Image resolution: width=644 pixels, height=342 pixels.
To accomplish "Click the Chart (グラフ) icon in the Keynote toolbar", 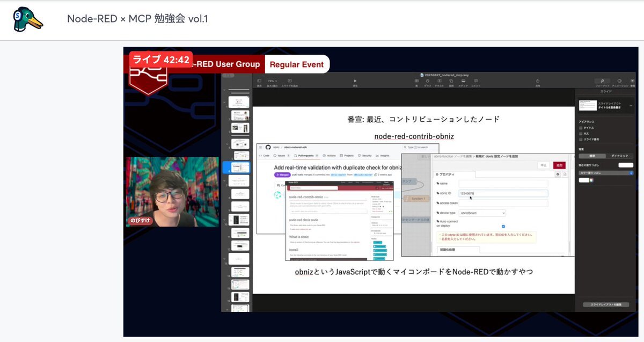I will coord(428,81).
